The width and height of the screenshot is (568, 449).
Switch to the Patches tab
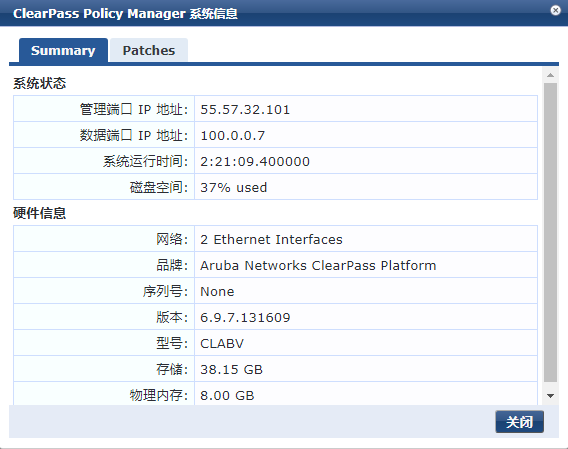pos(149,50)
